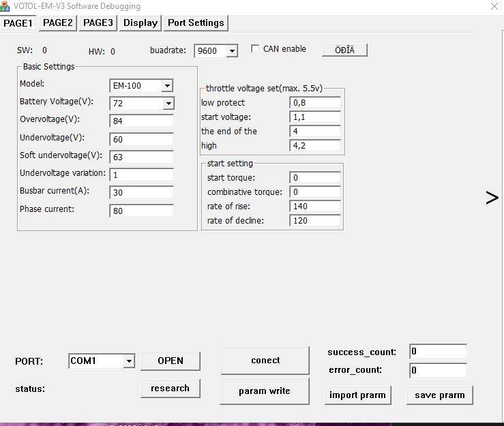This screenshot has height=426, width=504.
Task: Click the 'HW:' version label
Action: point(97,52)
